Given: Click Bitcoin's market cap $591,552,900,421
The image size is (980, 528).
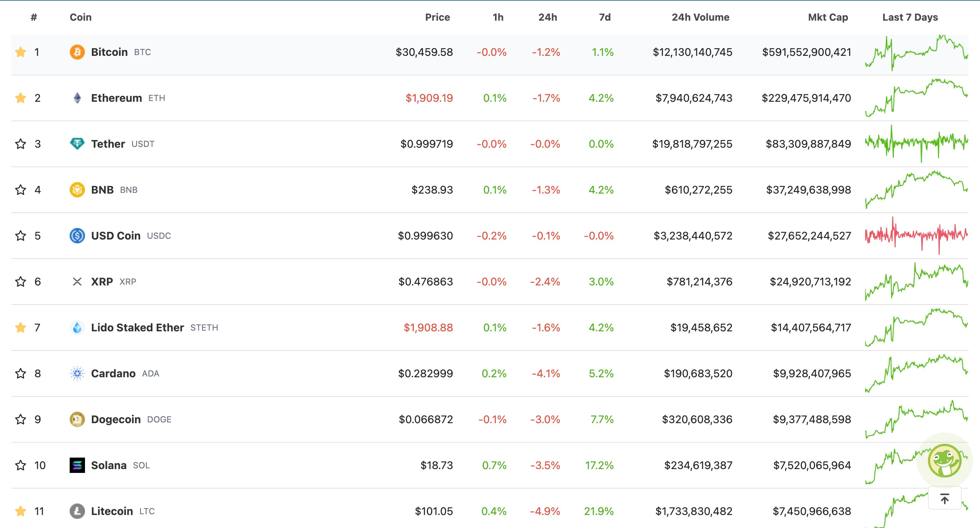Looking at the screenshot, I should (807, 52).
